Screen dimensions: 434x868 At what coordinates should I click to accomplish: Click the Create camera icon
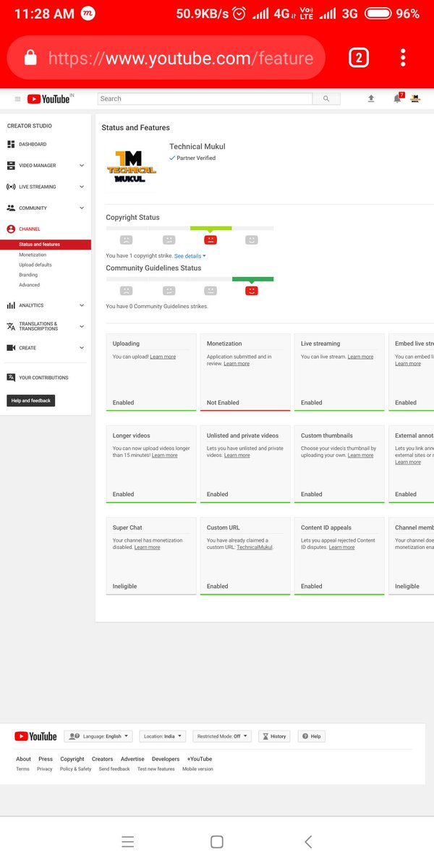pos(11,348)
